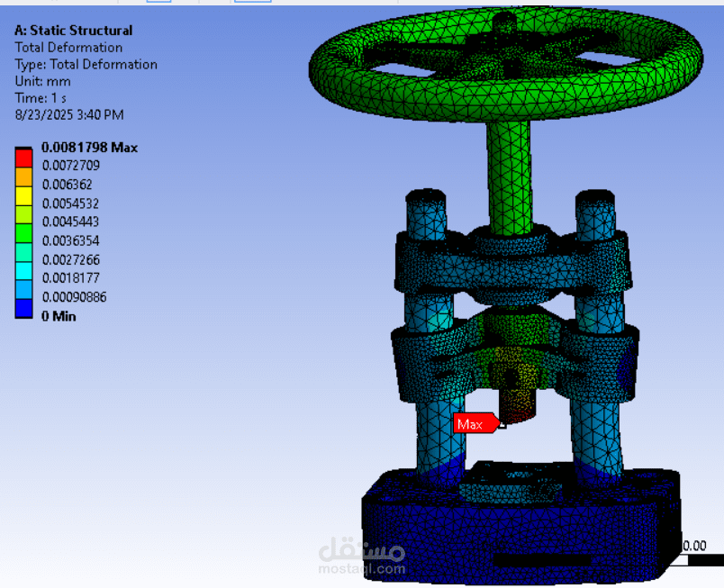Click the legend value 0.00090886
Viewport: 724px width, 588px height.
click(74, 297)
